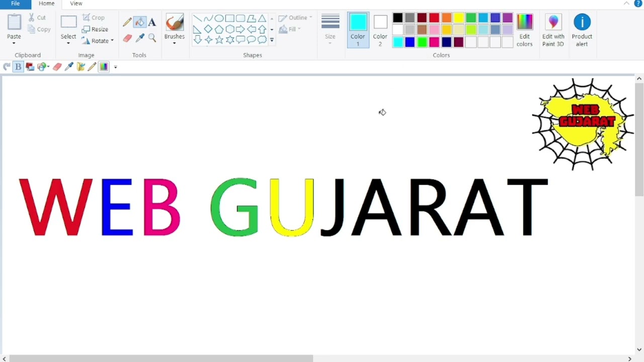Screen dimensions: 644x362
Task: Open Edit with Paint 3D
Action: [553, 30]
